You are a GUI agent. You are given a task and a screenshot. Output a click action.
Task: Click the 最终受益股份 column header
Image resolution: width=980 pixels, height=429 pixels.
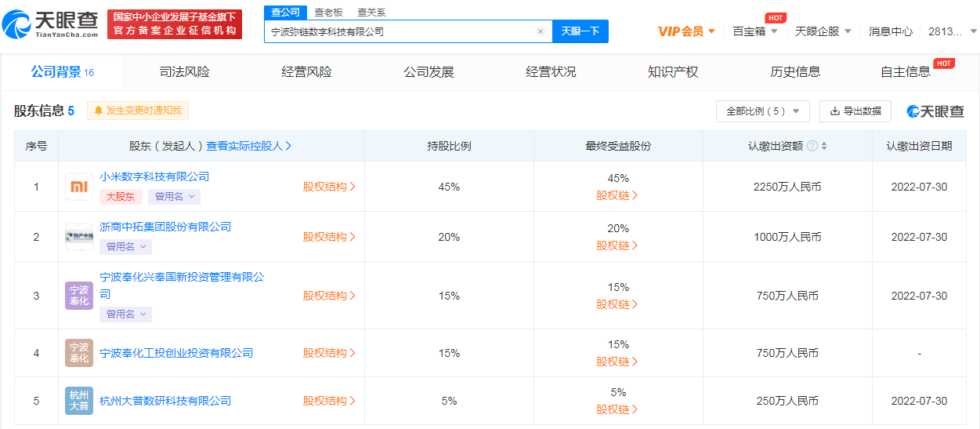pyautogui.click(x=618, y=146)
